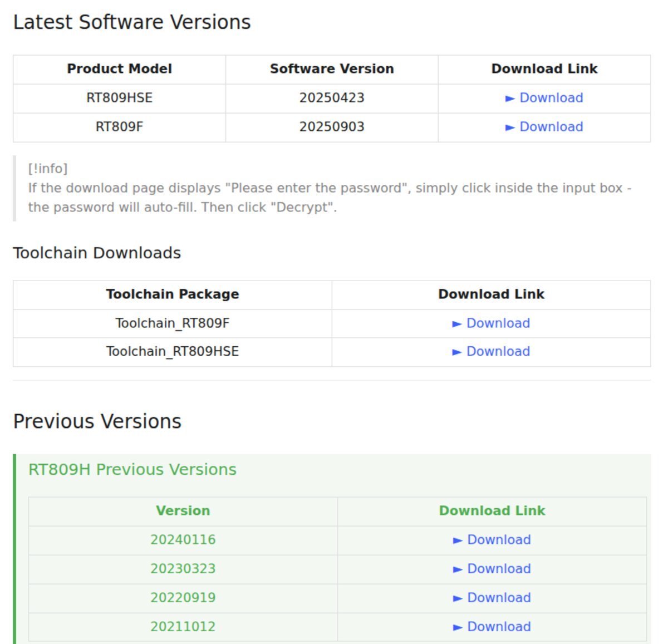Download RT809F software version 20250903
Viewport: 668px width, 644px height.
544,127
